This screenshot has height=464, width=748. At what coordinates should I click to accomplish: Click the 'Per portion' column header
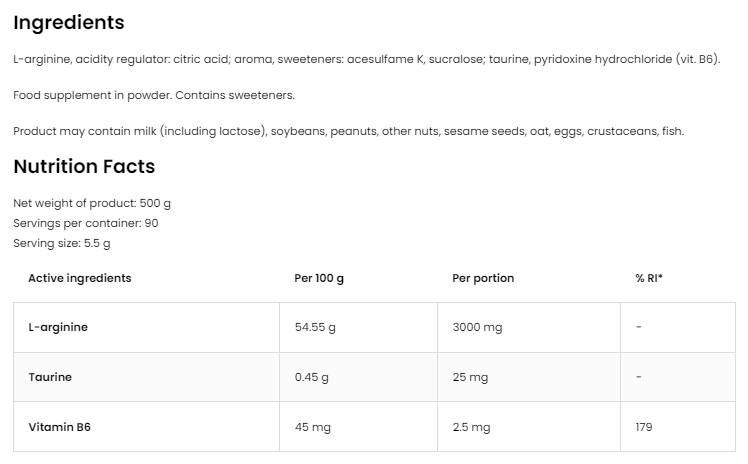483,278
